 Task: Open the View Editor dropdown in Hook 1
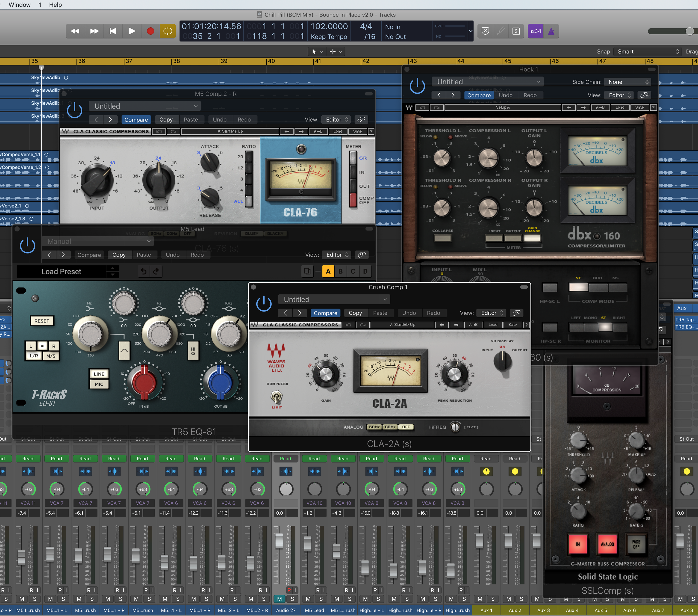tap(619, 95)
